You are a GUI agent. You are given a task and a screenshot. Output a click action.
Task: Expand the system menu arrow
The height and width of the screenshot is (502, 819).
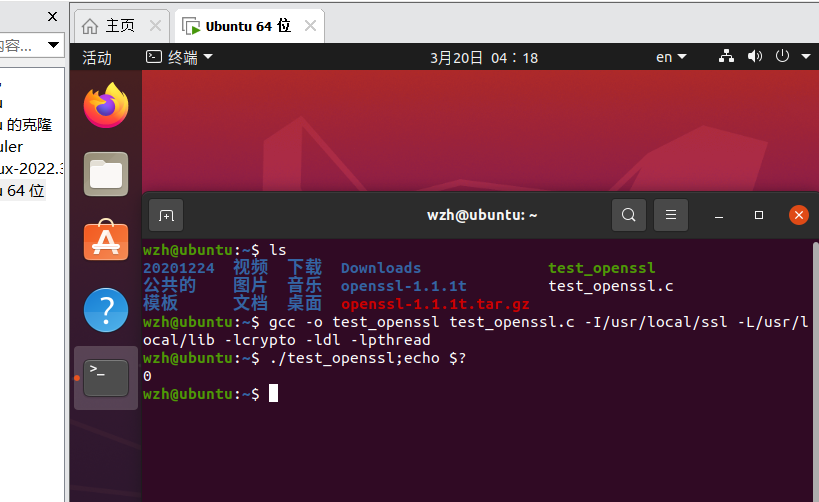(806, 56)
